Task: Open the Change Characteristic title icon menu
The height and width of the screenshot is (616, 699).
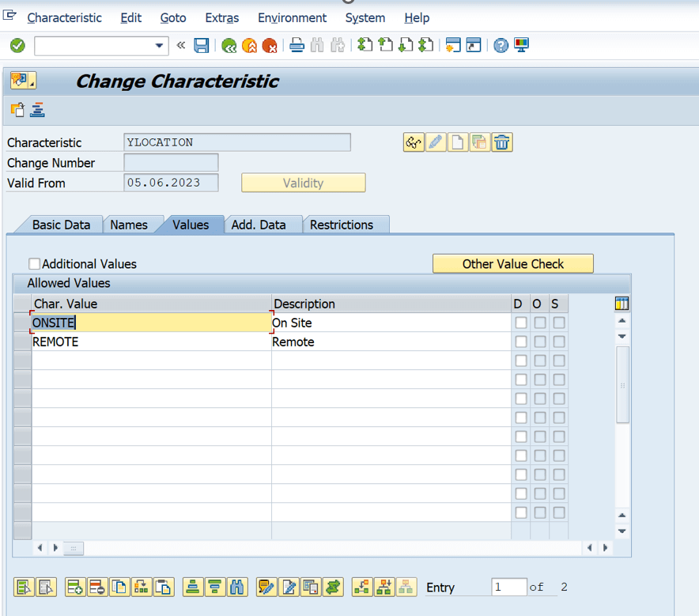Action: [x=23, y=81]
